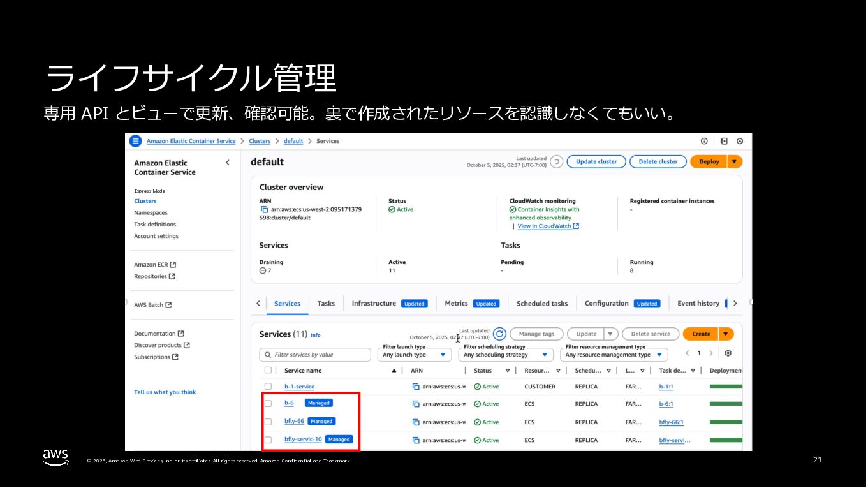Click the clock icon in top-right header
This screenshot has width=868, height=488.
(x=740, y=141)
